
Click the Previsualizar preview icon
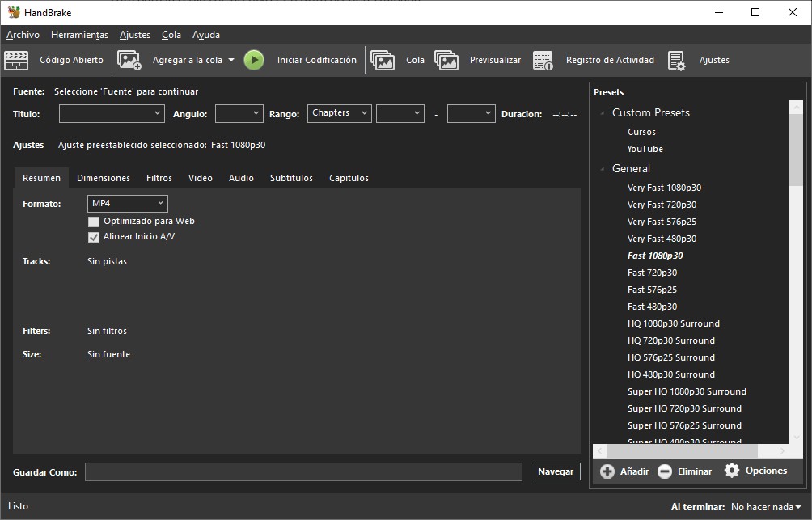(x=446, y=60)
